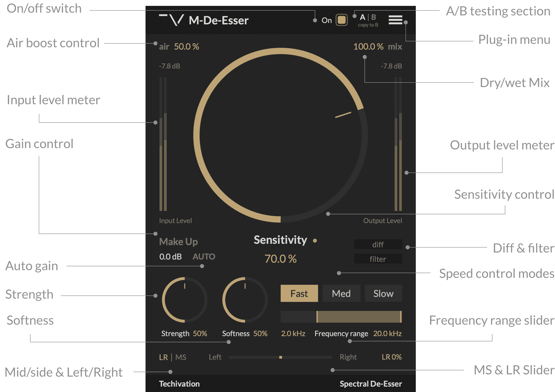Click the Frequency range slider bar

(341, 317)
